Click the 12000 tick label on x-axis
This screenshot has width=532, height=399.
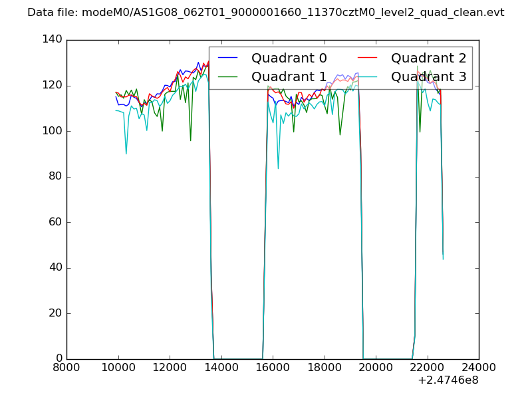[x=170, y=367]
